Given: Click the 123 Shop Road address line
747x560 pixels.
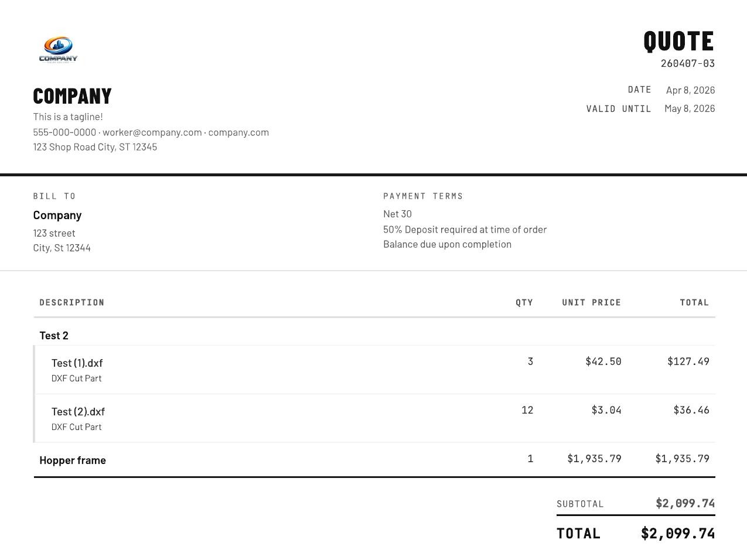Looking at the screenshot, I should click(95, 147).
